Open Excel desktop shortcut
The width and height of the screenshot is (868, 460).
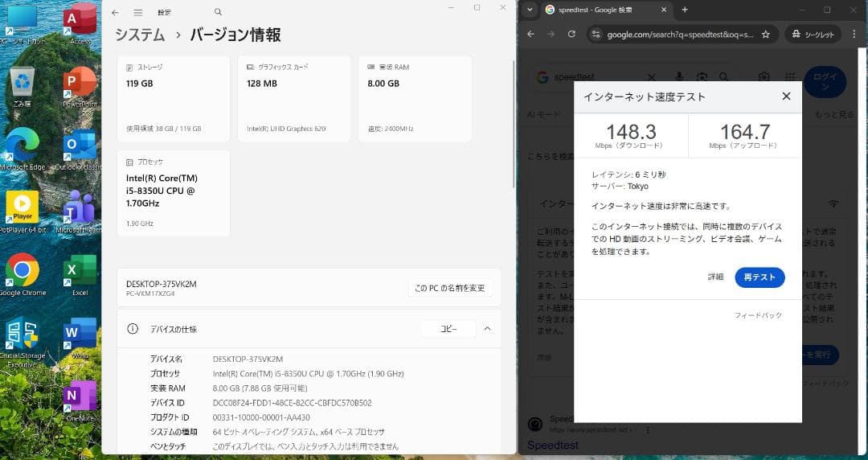tap(80, 275)
